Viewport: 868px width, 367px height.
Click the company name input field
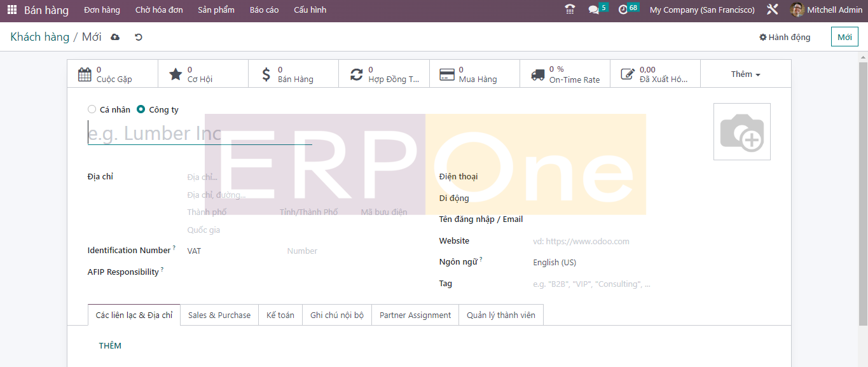point(200,134)
